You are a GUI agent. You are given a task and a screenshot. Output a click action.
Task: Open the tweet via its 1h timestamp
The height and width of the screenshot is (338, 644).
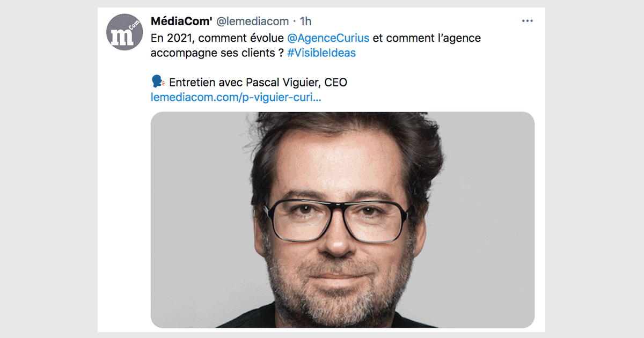click(305, 21)
